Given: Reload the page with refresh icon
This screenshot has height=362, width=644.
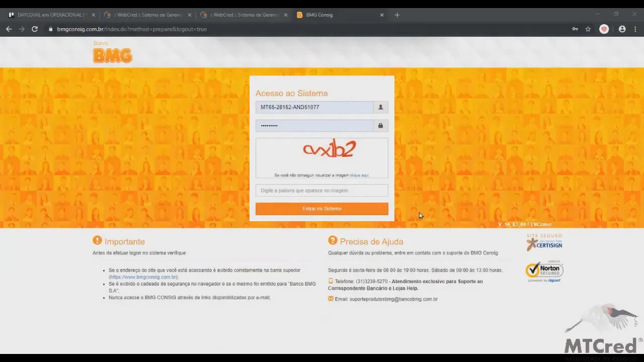Looking at the screenshot, I should pos(35,29).
